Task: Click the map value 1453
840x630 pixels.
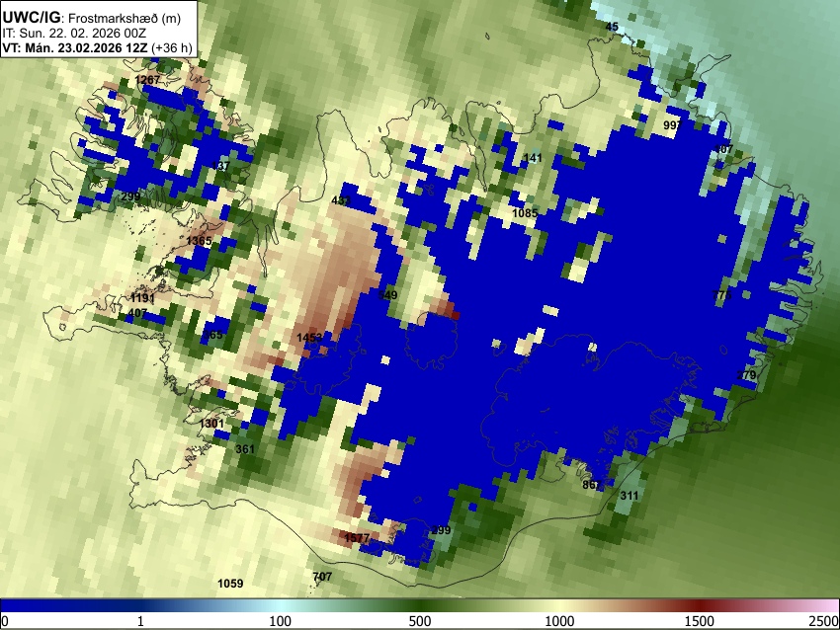Action: (309, 337)
